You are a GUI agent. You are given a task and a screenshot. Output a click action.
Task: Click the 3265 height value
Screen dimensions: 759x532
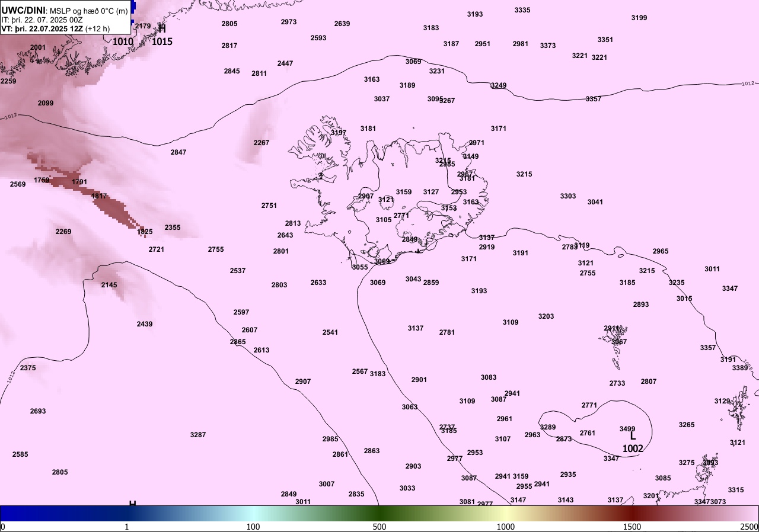(687, 425)
